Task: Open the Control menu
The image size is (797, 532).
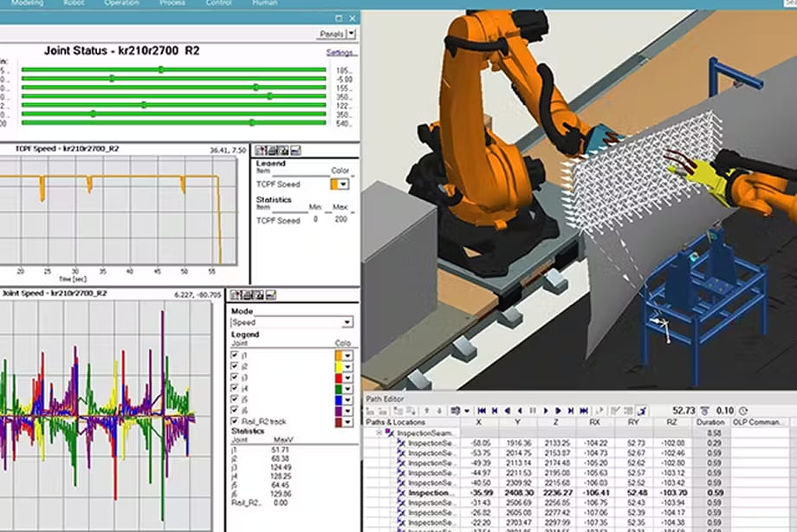Action: 219,3
